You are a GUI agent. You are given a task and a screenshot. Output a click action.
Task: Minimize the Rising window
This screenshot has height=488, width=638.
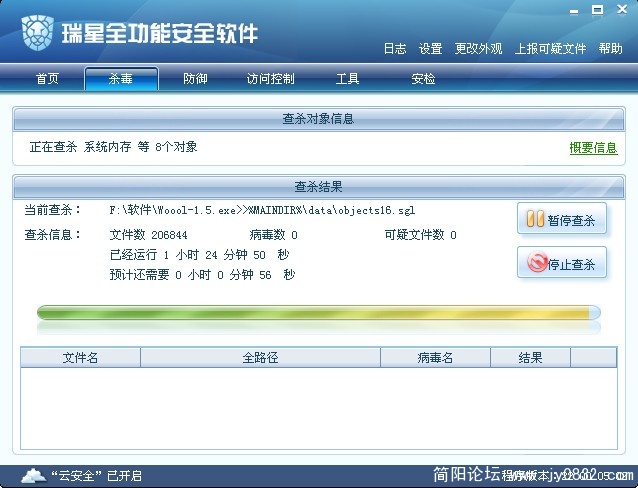pos(574,11)
